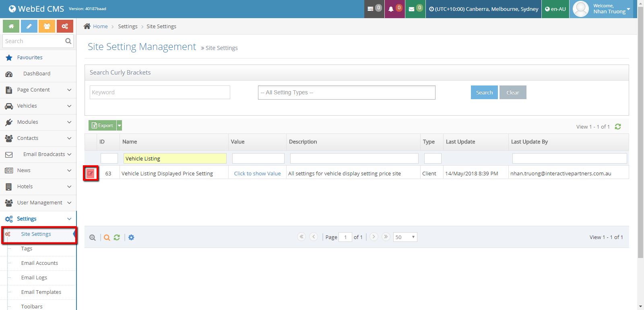Select Tags under Settings menu
644x310 pixels.
[x=27, y=248]
